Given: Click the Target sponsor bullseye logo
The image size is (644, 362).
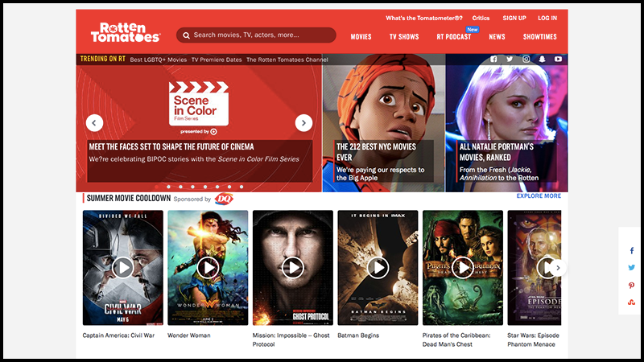Looking at the screenshot, I should 213,132.
